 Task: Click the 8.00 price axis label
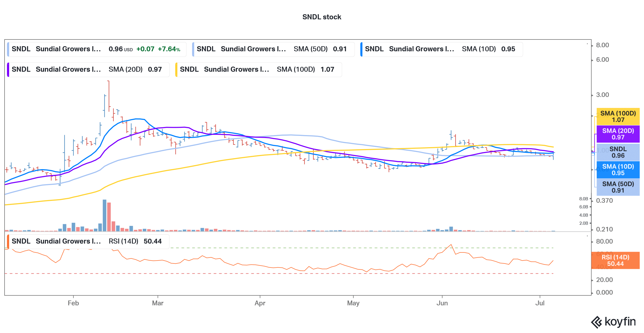click(x=602, y=45)
